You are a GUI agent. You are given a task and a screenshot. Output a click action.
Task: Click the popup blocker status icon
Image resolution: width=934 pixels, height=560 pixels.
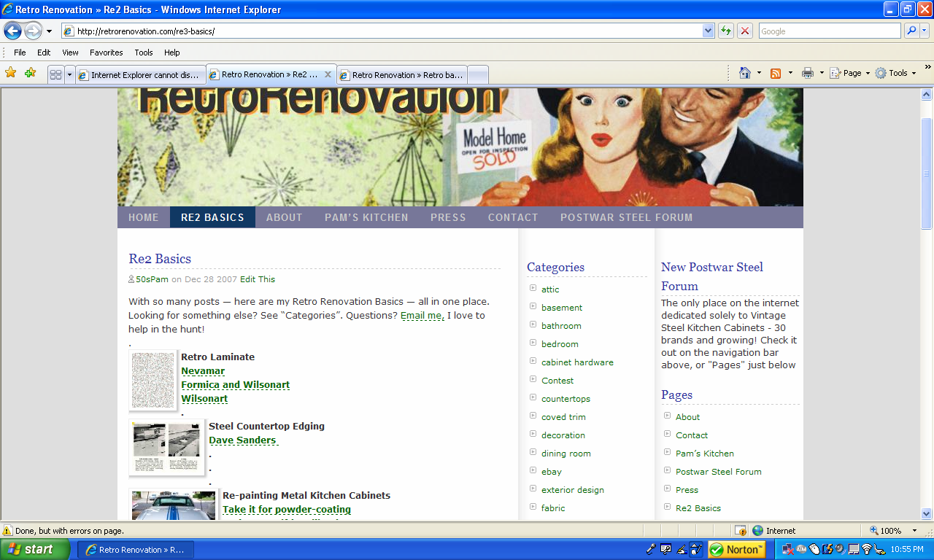740,531
